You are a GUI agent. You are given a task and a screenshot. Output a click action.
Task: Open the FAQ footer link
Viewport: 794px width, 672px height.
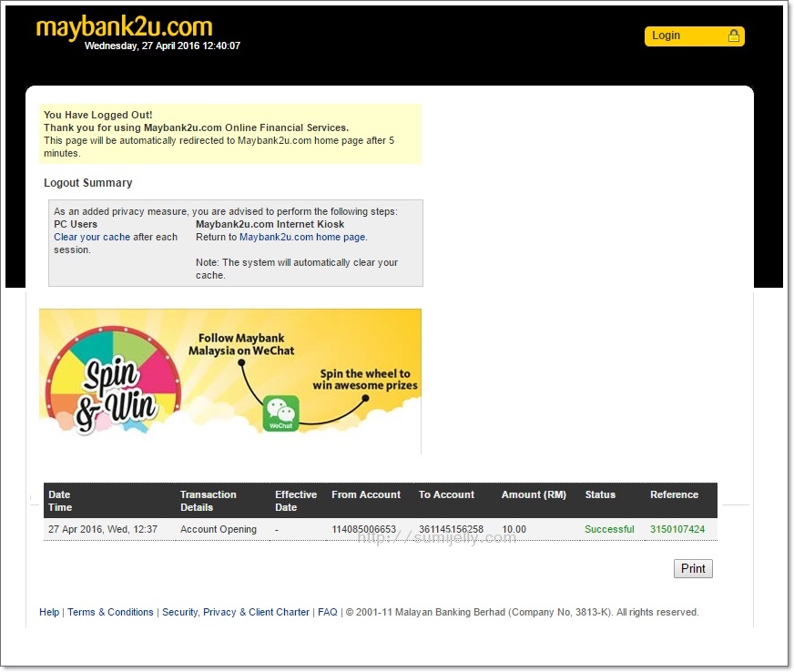(328, 612)
